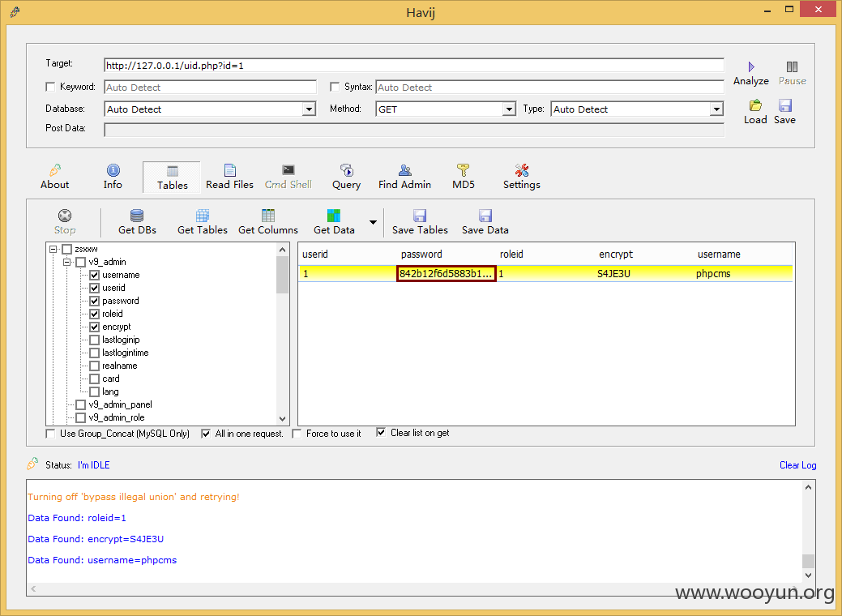Click the Analyze play icon

(751, 66)
